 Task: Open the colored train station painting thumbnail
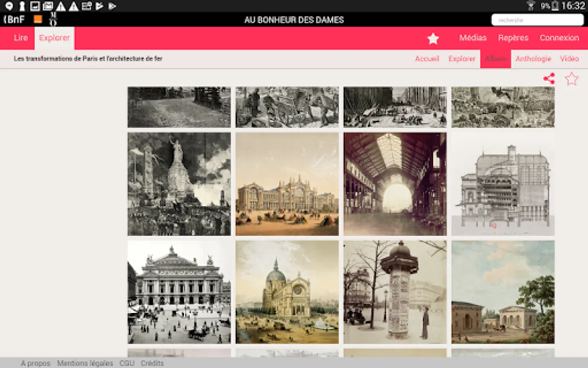(287, 184)
